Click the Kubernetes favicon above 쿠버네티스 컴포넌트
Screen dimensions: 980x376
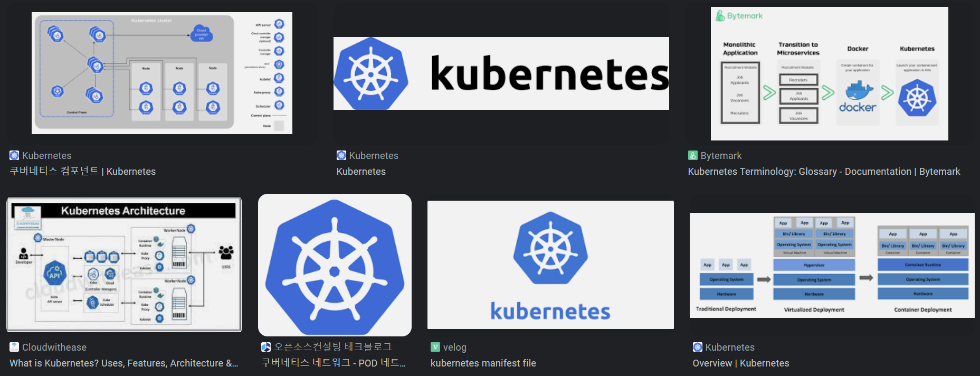point(14,155)
